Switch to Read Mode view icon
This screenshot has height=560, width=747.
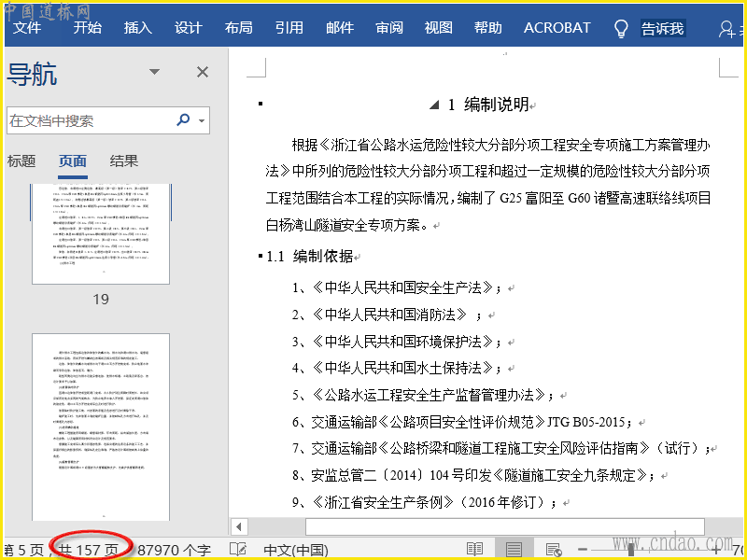coord(474,550)
